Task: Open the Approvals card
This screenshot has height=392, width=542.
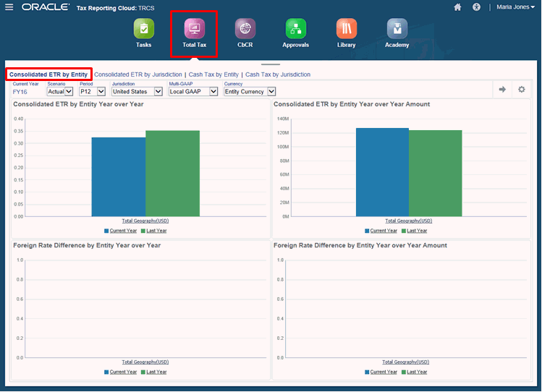Action: (295, 33)
